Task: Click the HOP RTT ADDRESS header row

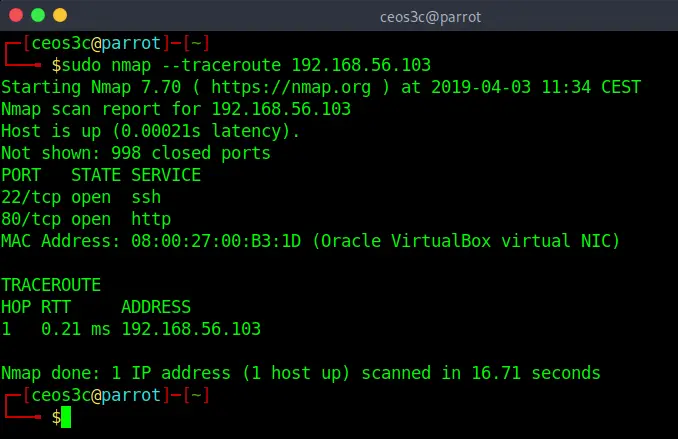Action: tap(96, 307)
